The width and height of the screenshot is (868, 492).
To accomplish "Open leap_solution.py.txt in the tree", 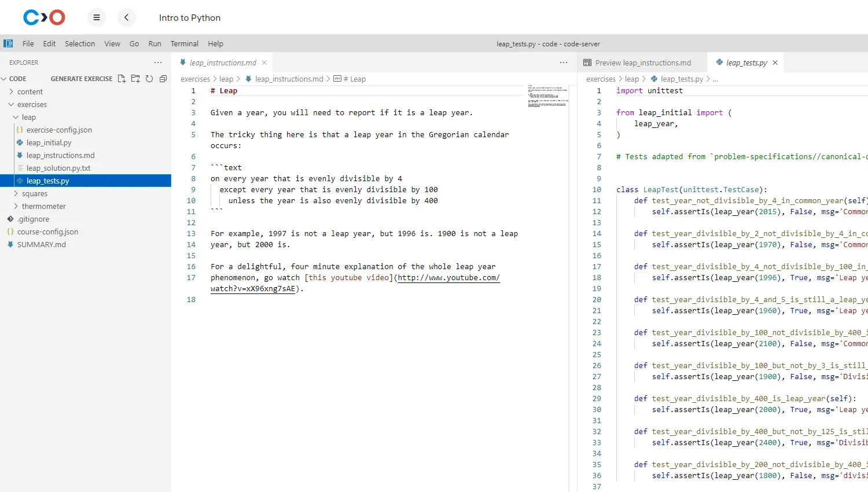I will pyautogui.click(x=86, y=168).
